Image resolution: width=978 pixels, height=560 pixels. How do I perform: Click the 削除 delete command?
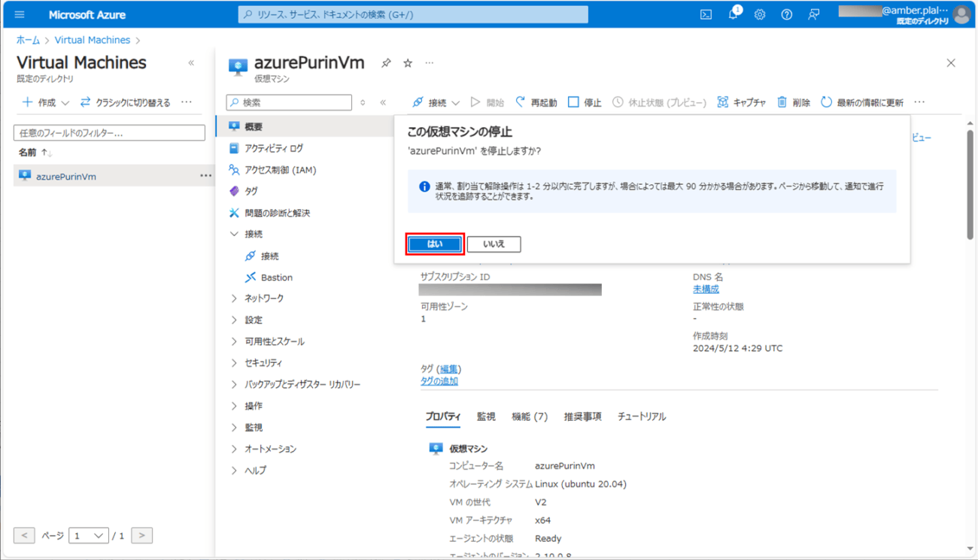point(794,102)
